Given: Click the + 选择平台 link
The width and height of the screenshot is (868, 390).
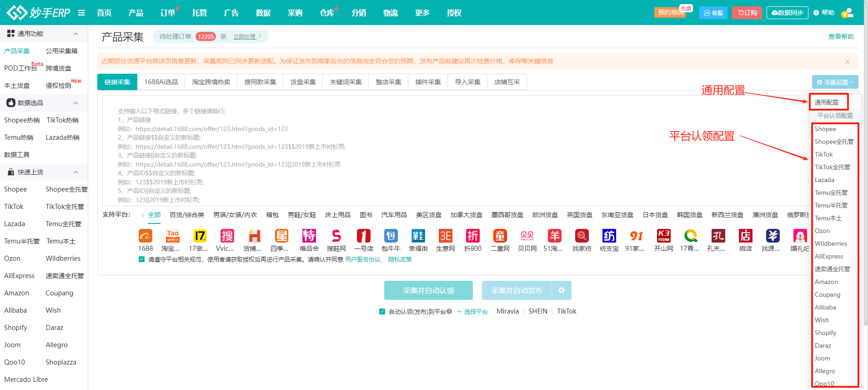Looking at the screenshot, I should click(472, 312).
